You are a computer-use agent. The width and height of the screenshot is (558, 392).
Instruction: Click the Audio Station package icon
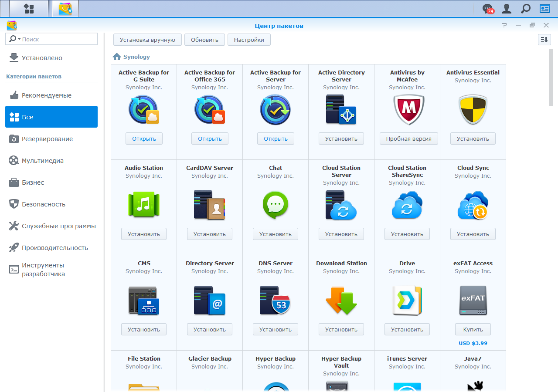point(144,205)
